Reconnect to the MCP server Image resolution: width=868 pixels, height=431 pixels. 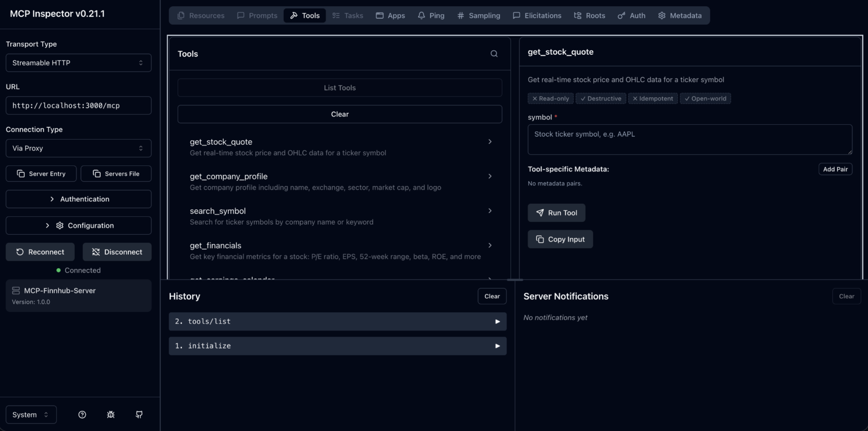[x=40, y=252]
